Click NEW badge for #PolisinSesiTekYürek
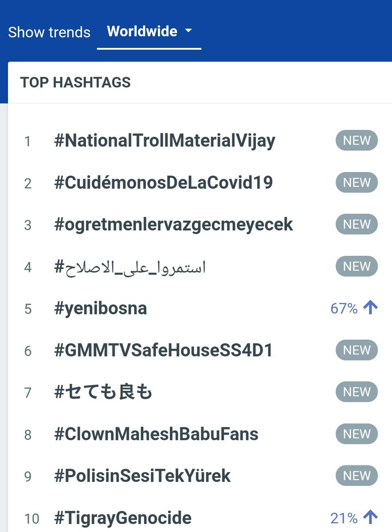Image resolution: width=392 pixels, height=532 pixels. coord(357,476)
